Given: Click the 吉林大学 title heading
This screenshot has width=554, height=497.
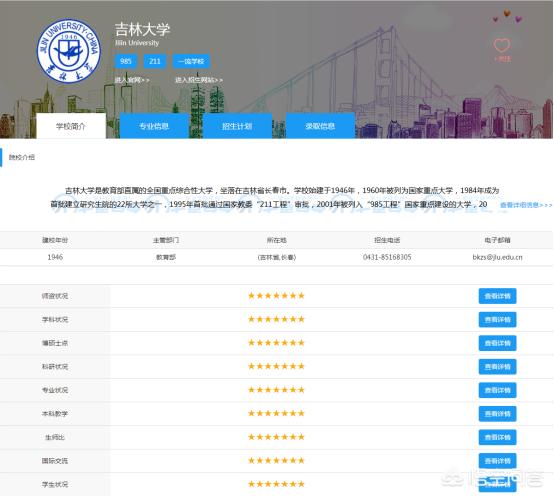Looking at the screenshot, I should (x=142, y=29).
